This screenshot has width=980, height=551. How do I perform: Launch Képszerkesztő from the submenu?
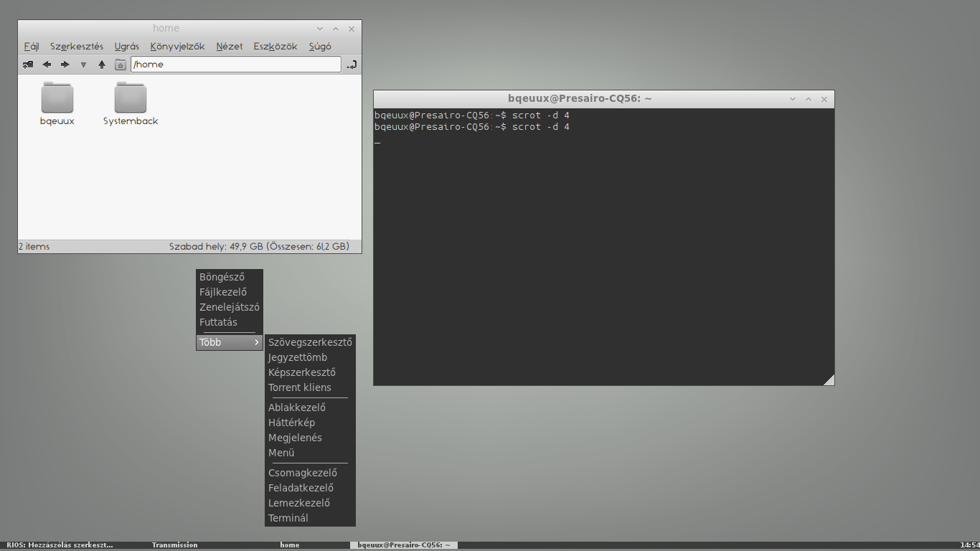click(310, 372)
